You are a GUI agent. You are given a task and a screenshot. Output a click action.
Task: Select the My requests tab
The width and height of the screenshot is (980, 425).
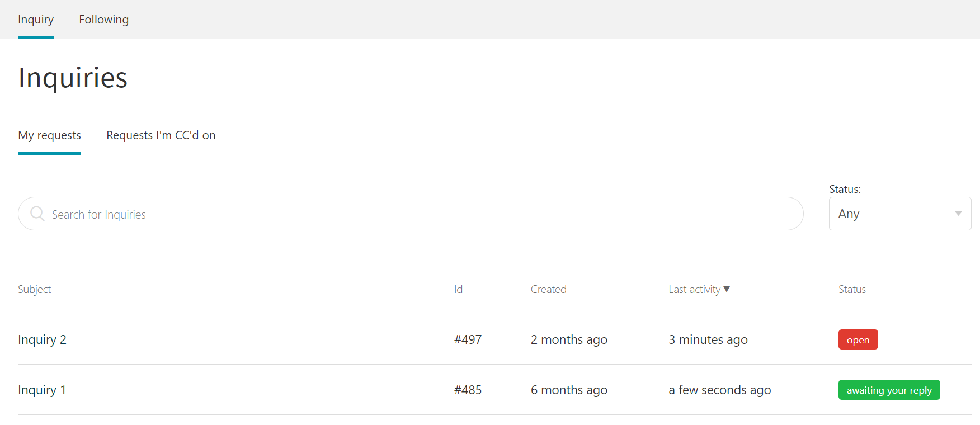tap(49, 135)
